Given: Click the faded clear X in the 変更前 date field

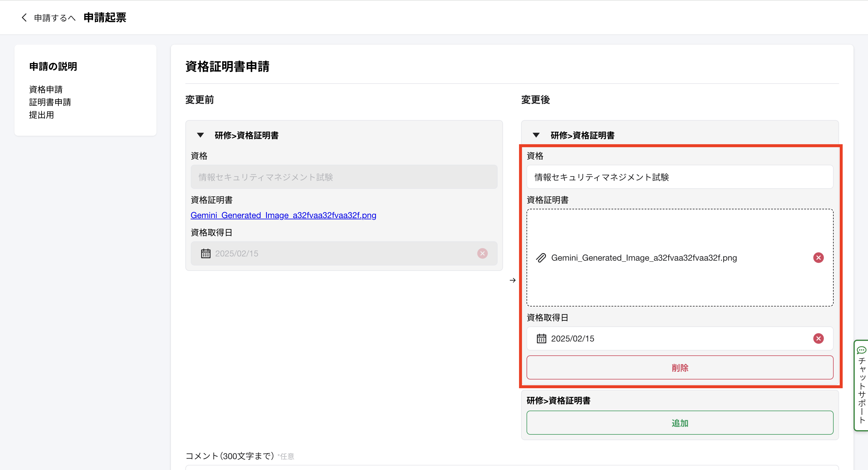Looking at the screenshot, I should [482, 253].
